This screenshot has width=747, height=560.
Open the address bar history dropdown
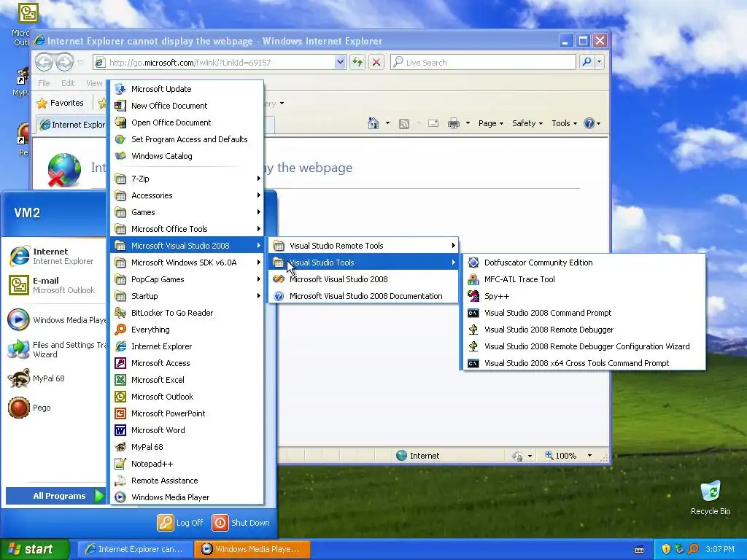[340, 63]
